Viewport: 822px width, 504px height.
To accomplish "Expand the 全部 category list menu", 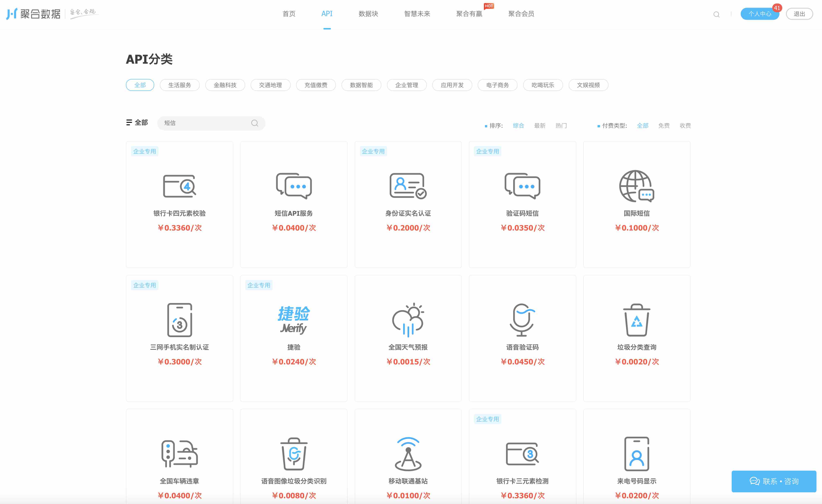I will point(137,122).
